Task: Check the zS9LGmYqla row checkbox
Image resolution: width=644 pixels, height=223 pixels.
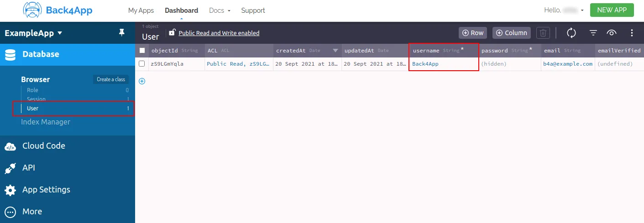Action: pos(142,64)
